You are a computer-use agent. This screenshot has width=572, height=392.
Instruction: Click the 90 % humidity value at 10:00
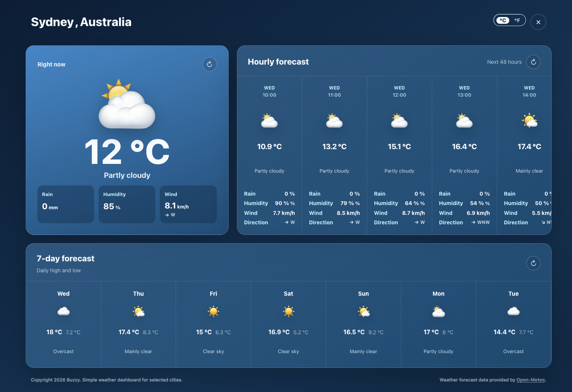tap(285, 203)
